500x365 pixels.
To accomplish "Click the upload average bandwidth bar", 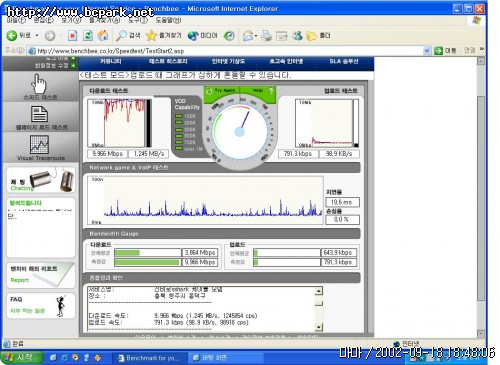I will 286,253.
